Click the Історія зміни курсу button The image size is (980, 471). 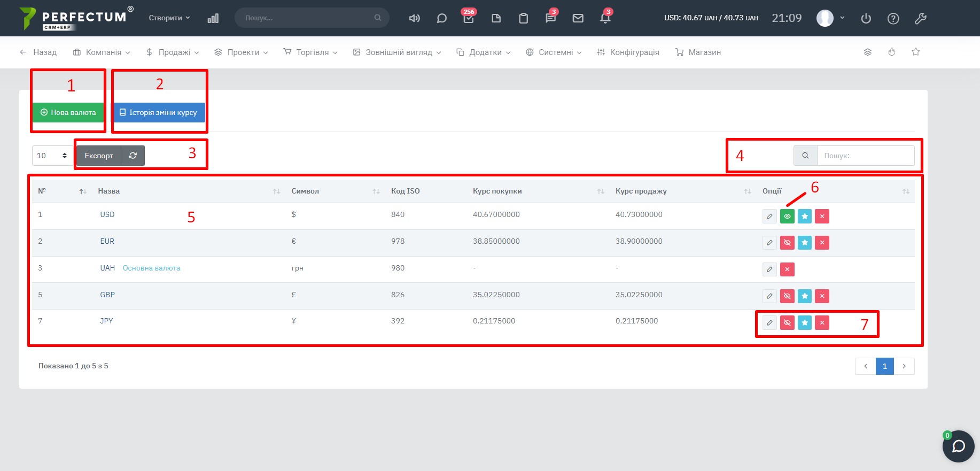point(158,112)
